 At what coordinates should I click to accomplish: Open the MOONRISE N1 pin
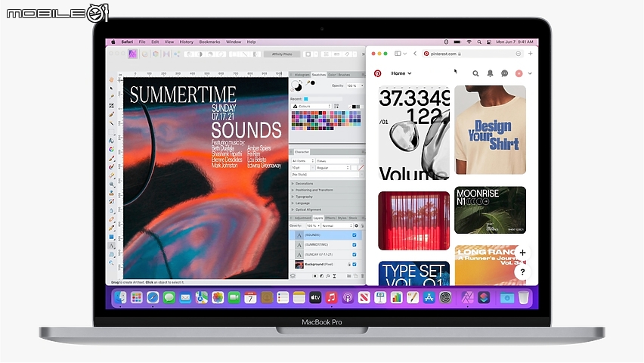pos(490,210)
